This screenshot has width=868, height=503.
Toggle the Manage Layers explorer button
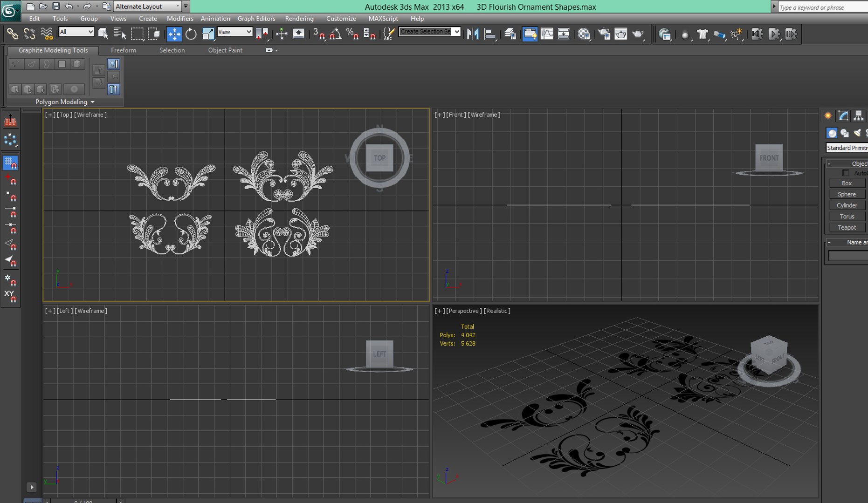point(510,34)
